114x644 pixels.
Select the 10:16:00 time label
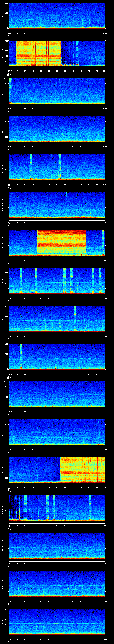point(9,109)
